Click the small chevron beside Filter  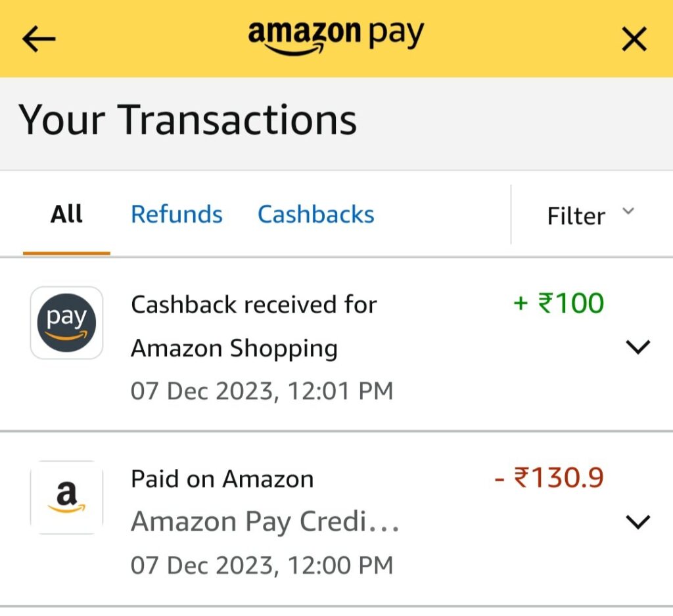click(628, 211)
